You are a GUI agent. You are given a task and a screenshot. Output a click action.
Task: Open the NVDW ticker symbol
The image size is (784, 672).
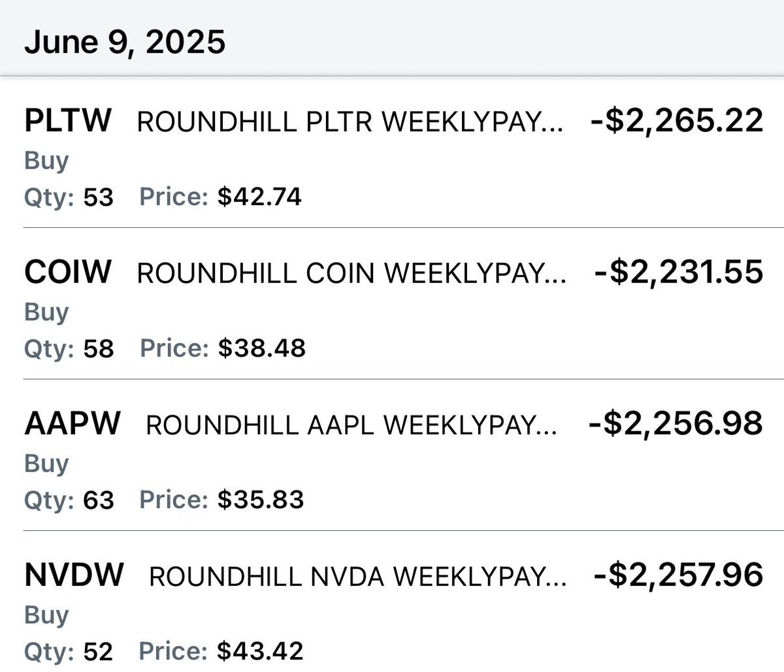pos(74,575)
